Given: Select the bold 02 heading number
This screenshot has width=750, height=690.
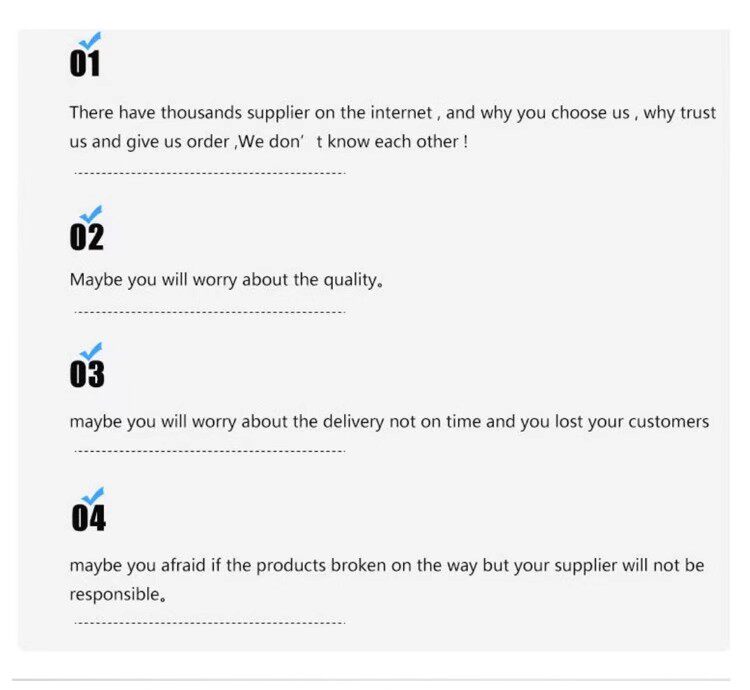Looking at the screenshot, I should point(87,238).
